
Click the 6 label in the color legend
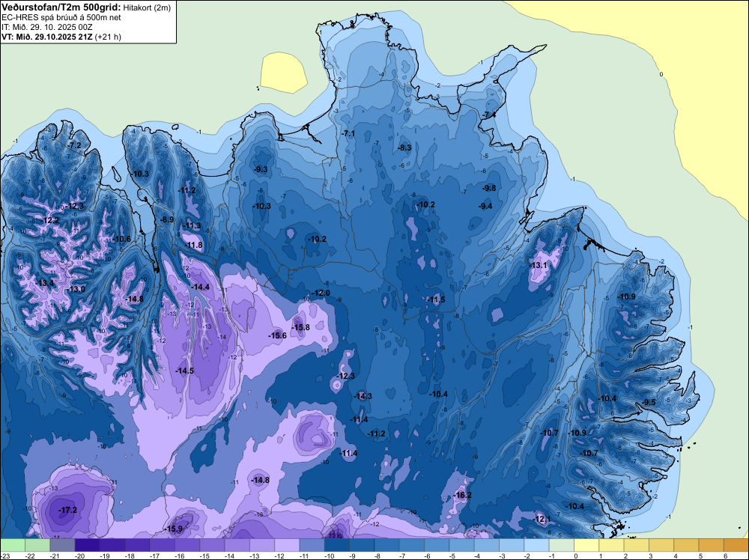click(726, 556)
